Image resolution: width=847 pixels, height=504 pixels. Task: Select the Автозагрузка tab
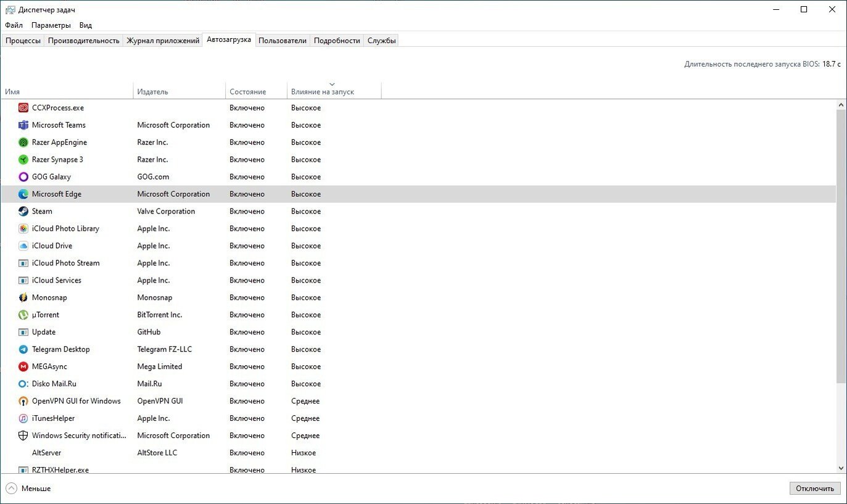229,39
